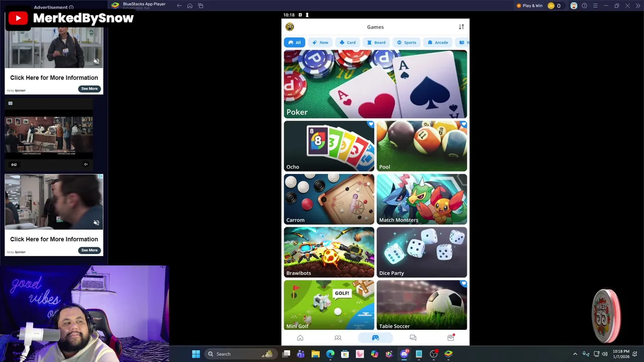This screenshot has width=644, height=362.
Task: Click the BlueStacks home icon
Action: [x=190, y=6]
